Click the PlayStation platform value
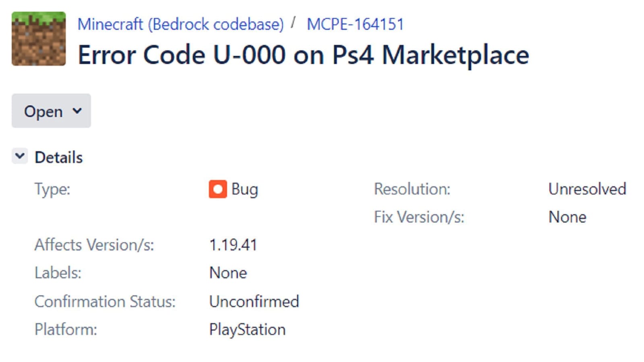 click(x=247, y=329)
